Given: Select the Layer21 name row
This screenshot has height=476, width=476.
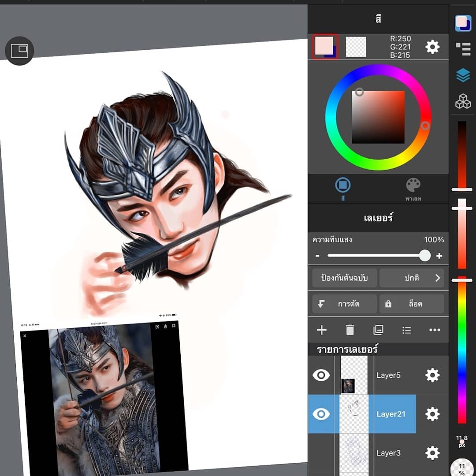Looking at the screenshot, I should pyautogui.click(x=391, y=414).
